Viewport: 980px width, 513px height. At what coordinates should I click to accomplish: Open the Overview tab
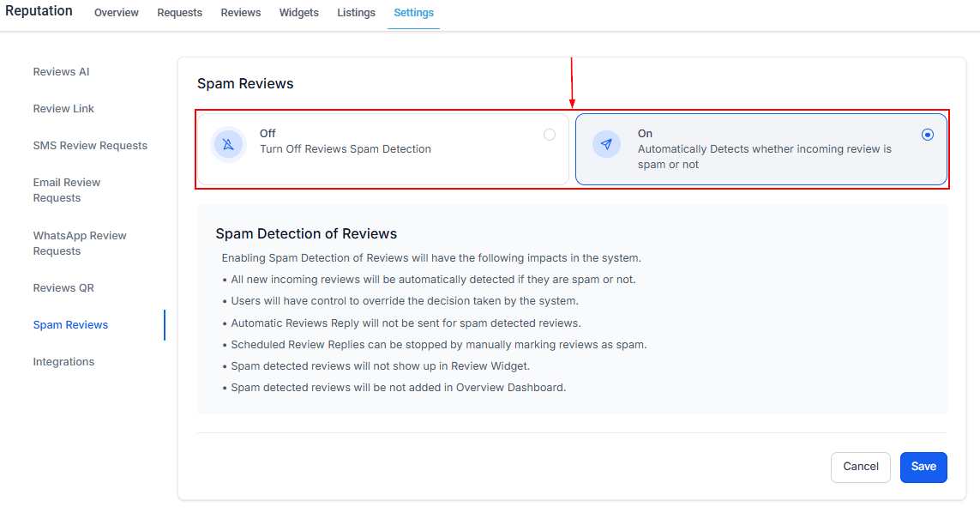tap(117, 13)
